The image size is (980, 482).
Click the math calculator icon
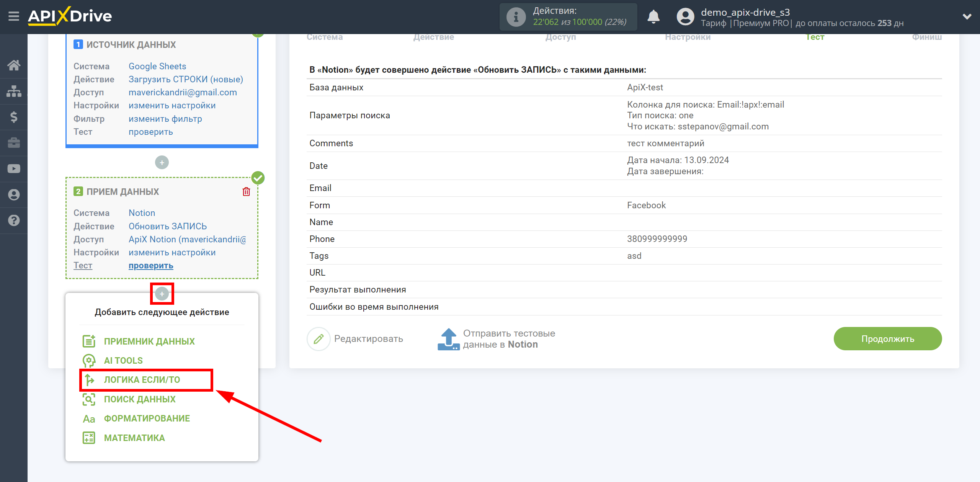[89, 438]
